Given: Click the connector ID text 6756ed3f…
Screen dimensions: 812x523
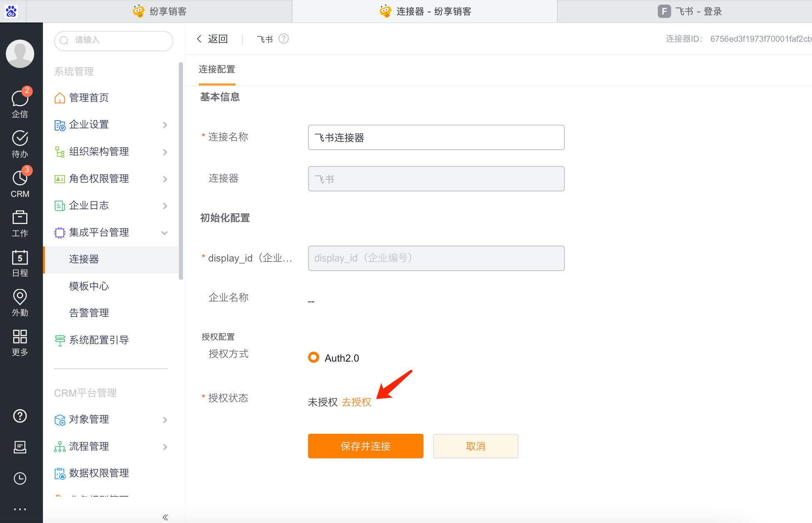Looking at the screenshot, I should (761, 39).
